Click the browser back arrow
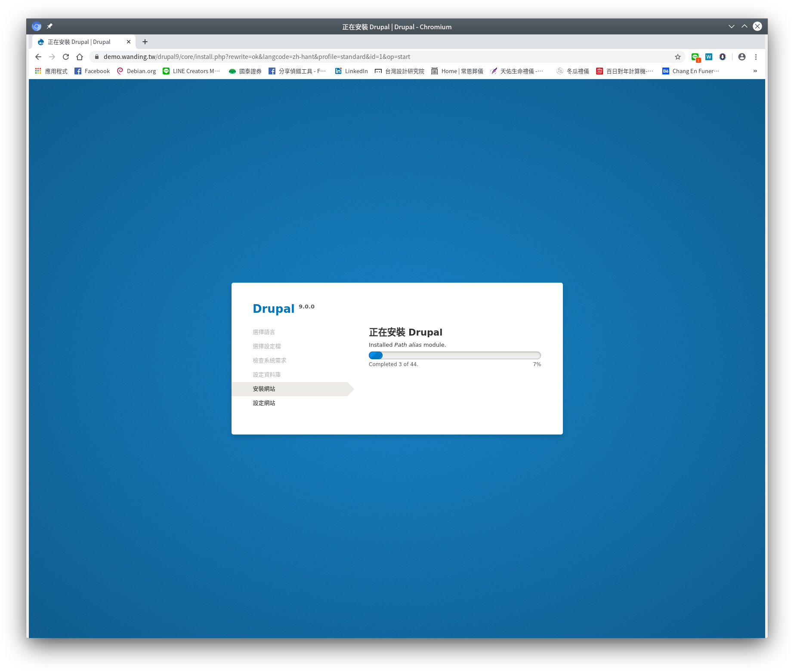794x672 pixels. tap(38, 57)
